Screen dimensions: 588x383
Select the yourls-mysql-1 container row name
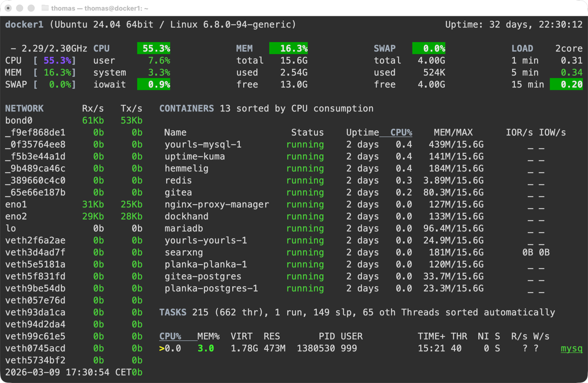click(203, 144)
